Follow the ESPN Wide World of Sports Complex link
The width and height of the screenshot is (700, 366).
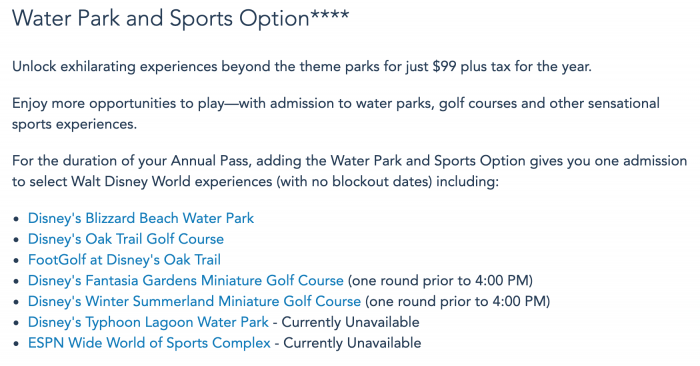pyautogui.click(x=149, y=343)
